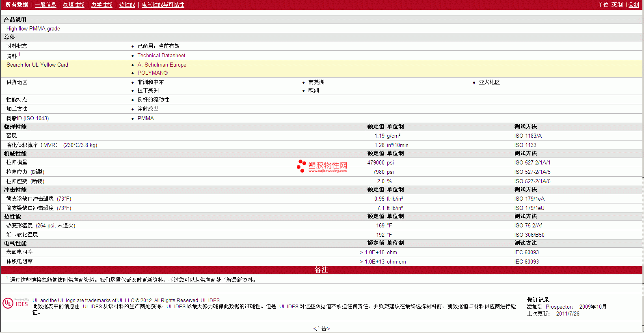Click the 上次更新 date 2011/7/26
Screen dimensions: 644x333
568,314
